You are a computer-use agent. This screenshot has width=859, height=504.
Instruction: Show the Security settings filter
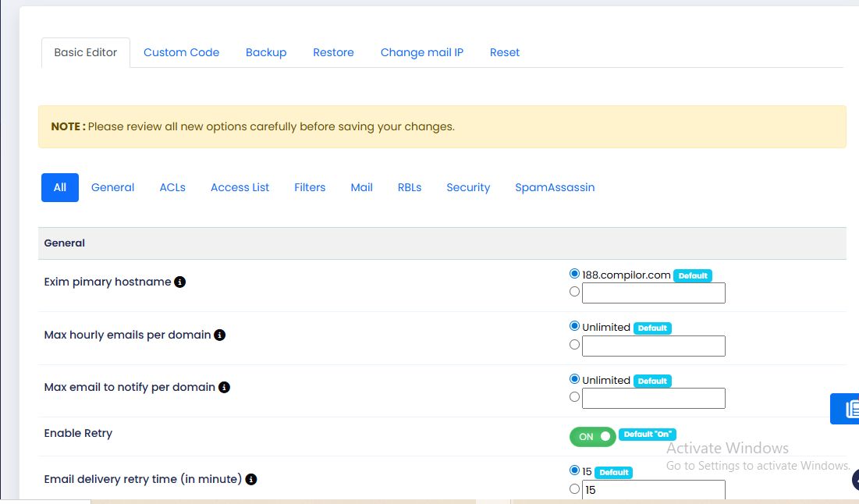(x=468, y=187)
